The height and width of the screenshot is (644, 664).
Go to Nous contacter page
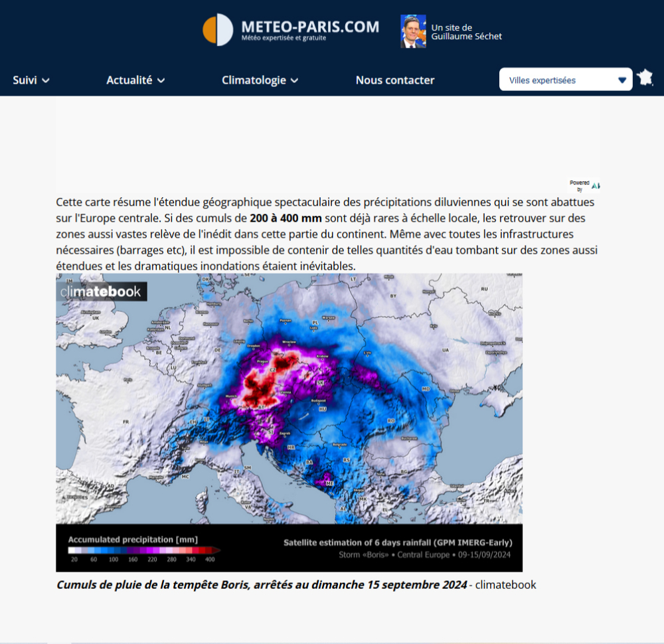[x=395, y=80]
